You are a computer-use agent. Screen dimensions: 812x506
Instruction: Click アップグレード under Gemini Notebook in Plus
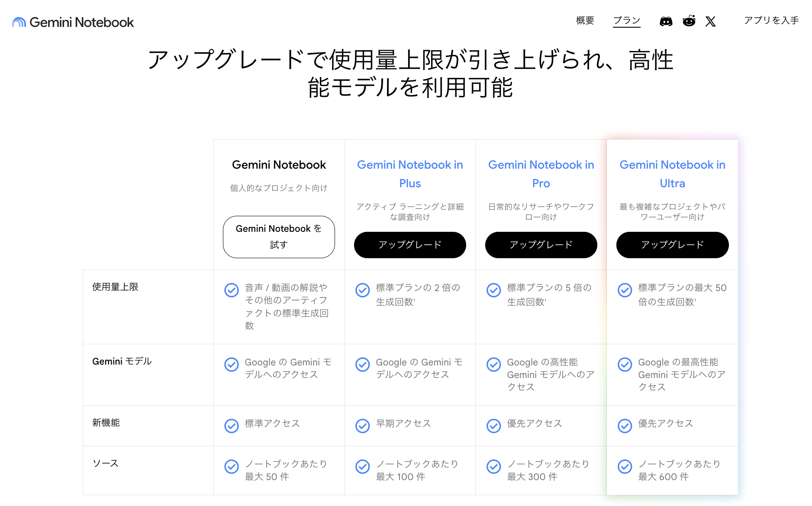coord(410,245)
